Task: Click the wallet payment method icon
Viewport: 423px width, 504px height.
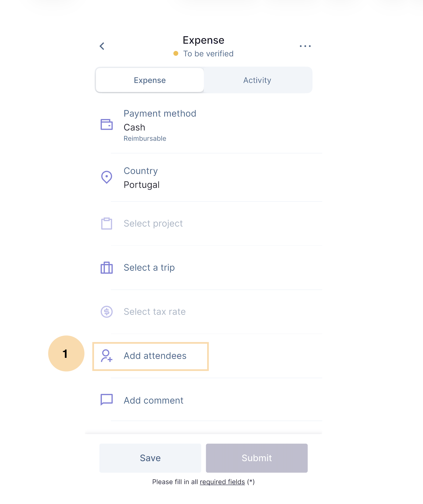Action: click(107, 124)
